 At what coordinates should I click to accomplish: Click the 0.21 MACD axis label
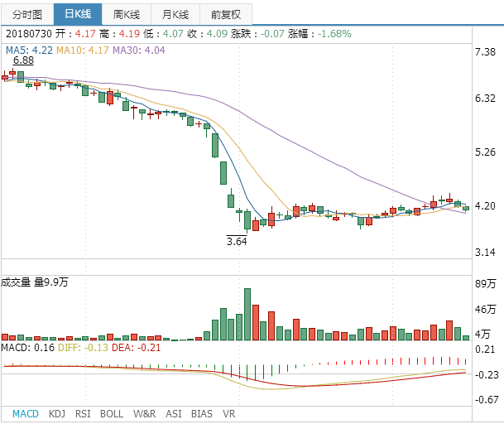click(x=485, y=349)
